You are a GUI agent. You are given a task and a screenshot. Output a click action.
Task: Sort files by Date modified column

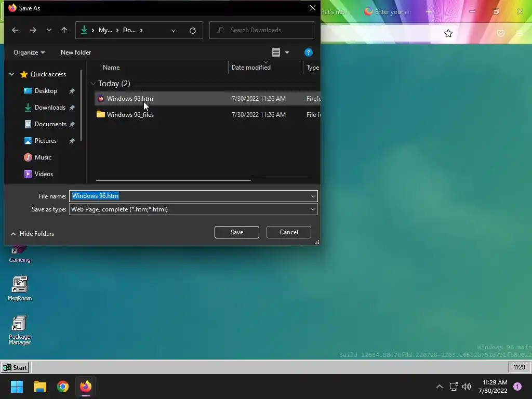251,67
